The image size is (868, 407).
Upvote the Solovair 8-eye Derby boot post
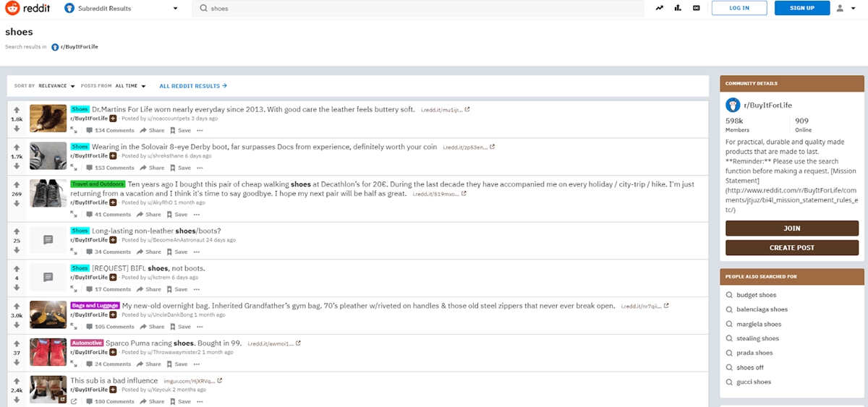17,147
